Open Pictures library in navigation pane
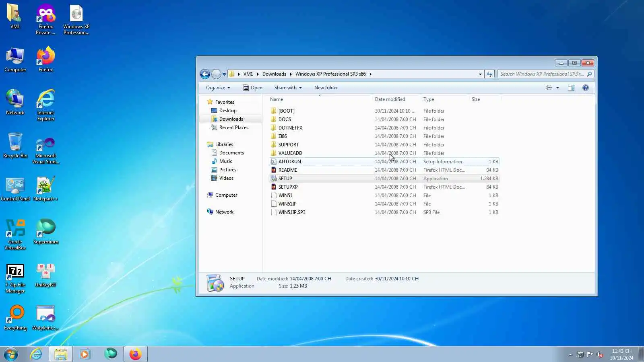This screenshot has height=362, width=644. pos(227,170)
